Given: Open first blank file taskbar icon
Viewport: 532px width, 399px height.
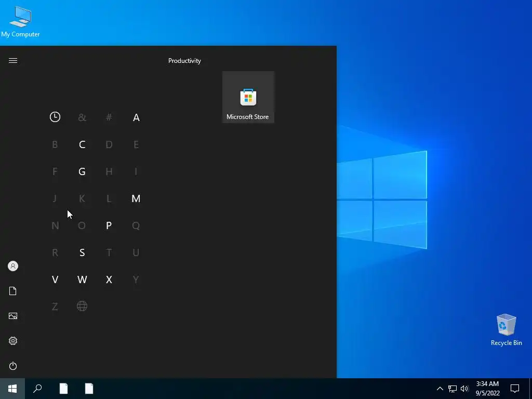Looking at the screenshot, I should 63,389.
